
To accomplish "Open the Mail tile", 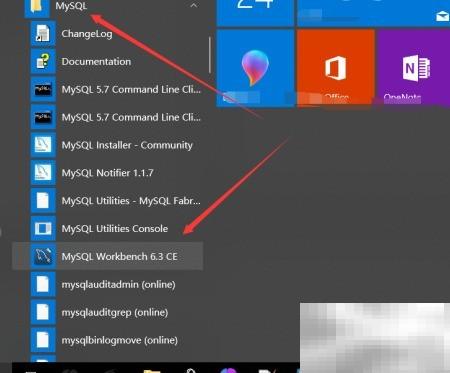I will click(x=374, y=13).
